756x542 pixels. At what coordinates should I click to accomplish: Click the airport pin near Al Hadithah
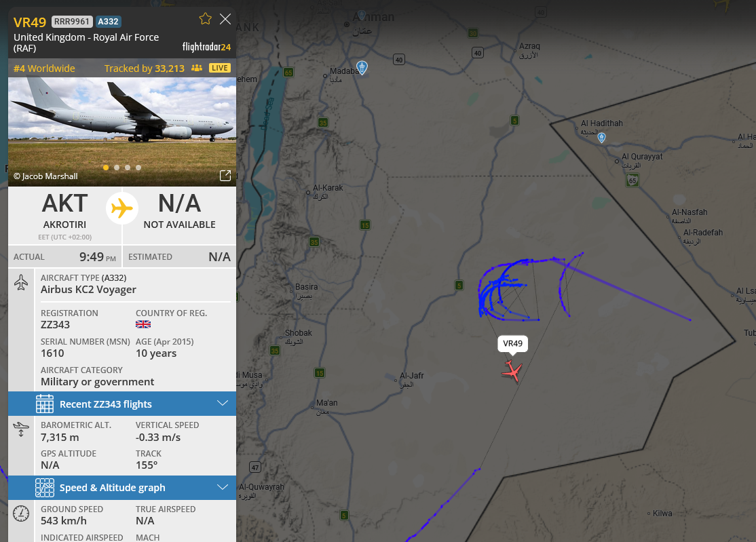(601, 138)
